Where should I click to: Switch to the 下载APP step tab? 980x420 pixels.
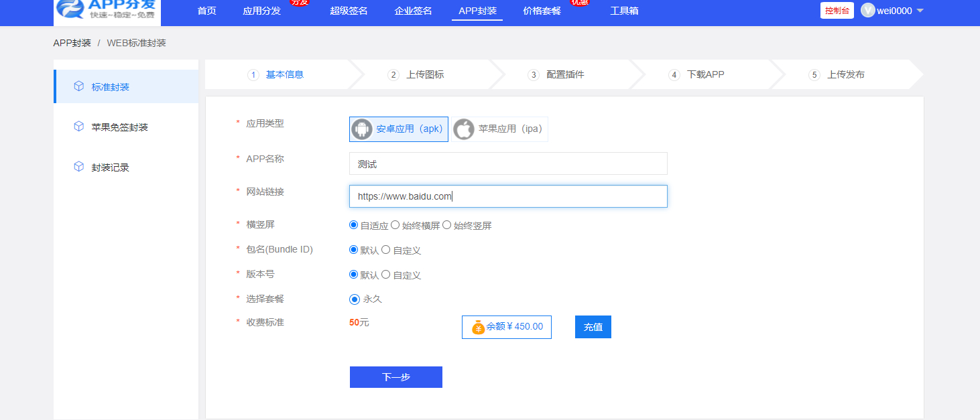coord(706,74)
